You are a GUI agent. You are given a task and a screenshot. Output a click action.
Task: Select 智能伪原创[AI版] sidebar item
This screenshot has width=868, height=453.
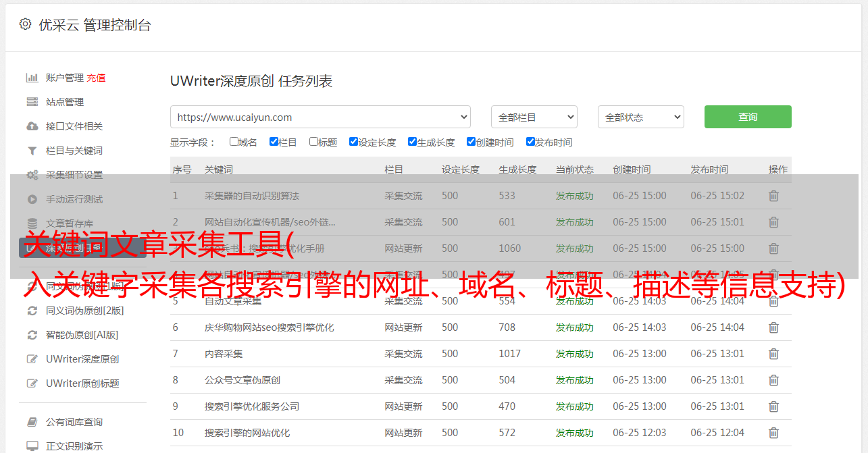pyautogui.click(x=82, y=335)
